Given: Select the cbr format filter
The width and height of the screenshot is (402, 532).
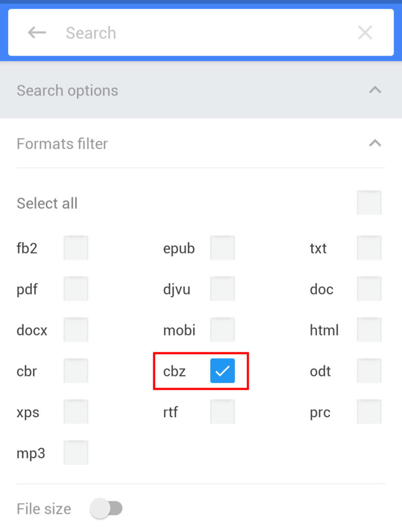Looking at the screenshot, I should 75,370.
